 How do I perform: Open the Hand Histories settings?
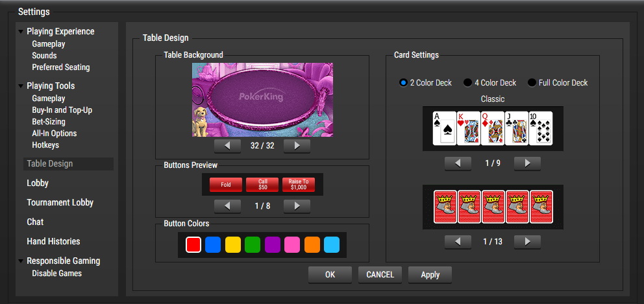click(x=53, y=241)
